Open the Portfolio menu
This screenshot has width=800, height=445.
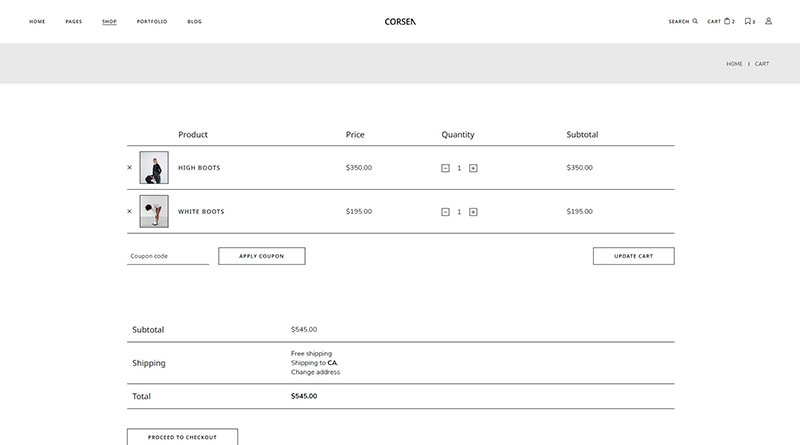tap(152, 21)
